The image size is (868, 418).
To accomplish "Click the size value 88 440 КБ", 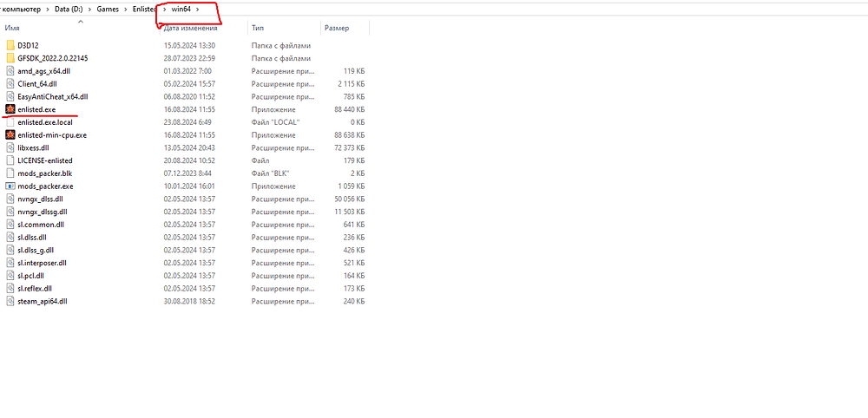I will pyautogui.click(x=348, y=109).
